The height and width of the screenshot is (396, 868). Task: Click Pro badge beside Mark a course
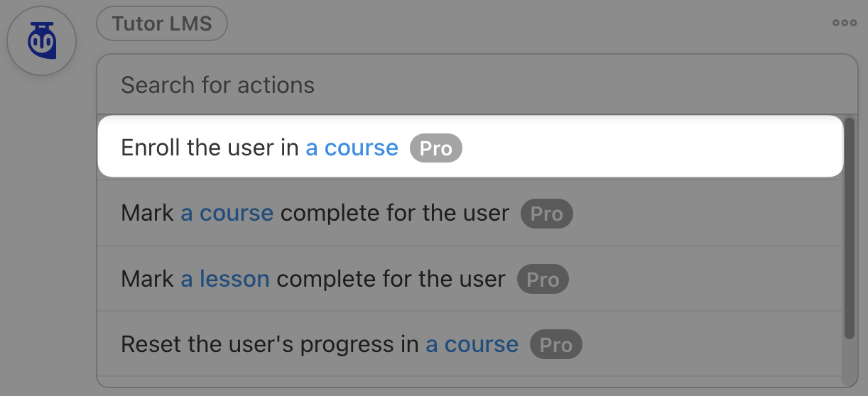[x=546, y=214]
